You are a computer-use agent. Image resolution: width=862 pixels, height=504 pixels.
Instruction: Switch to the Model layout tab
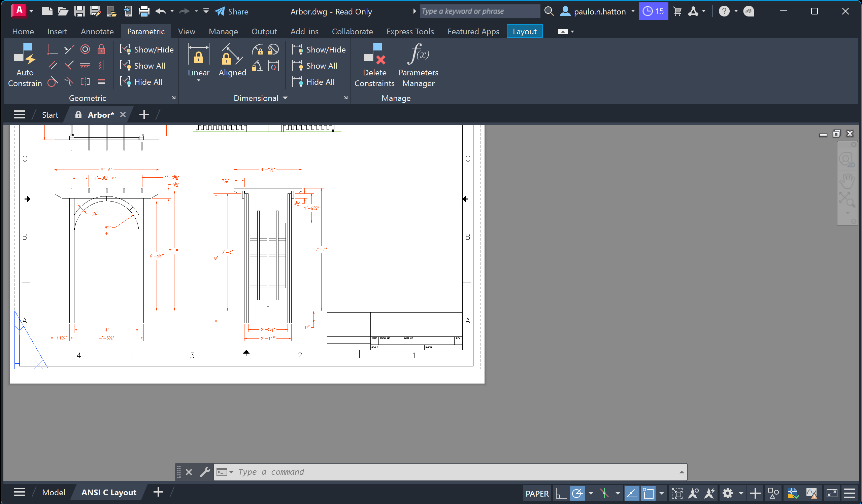pyautogui.click(x=53, y=492)
